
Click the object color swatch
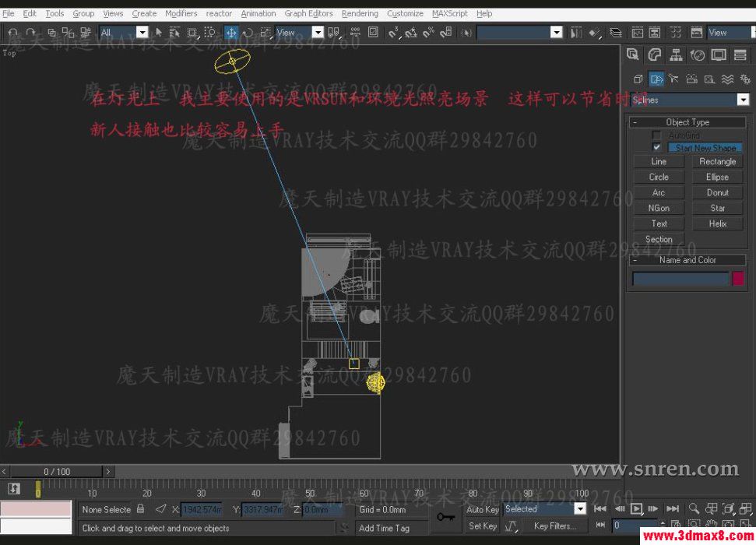click(737, 278)
